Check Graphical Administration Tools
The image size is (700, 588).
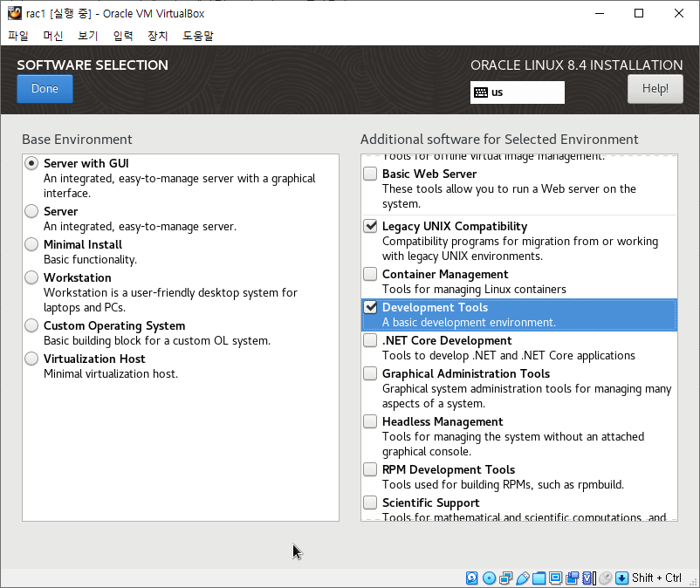pyautogui.click(x=370, y=373)
